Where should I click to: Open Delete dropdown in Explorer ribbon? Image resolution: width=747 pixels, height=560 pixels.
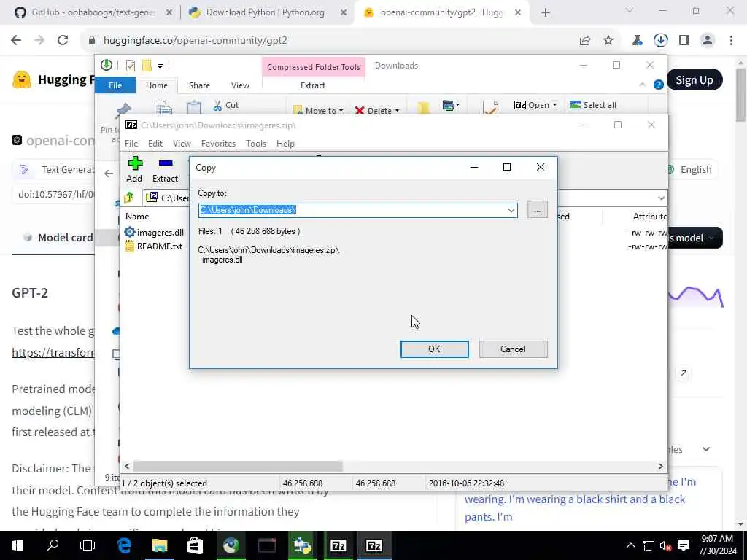point(376,111)
